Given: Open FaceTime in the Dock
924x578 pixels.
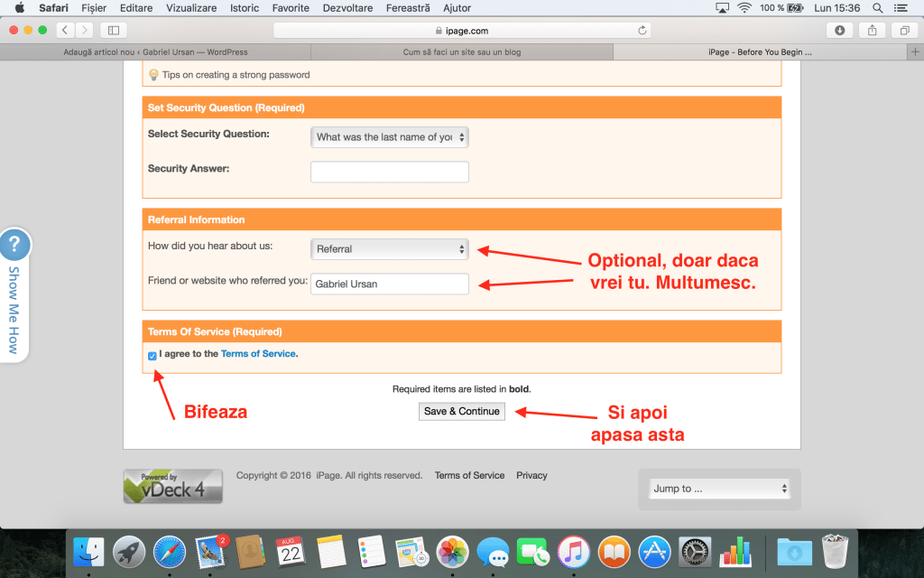Looking at the screenshot, I should 532,553.
